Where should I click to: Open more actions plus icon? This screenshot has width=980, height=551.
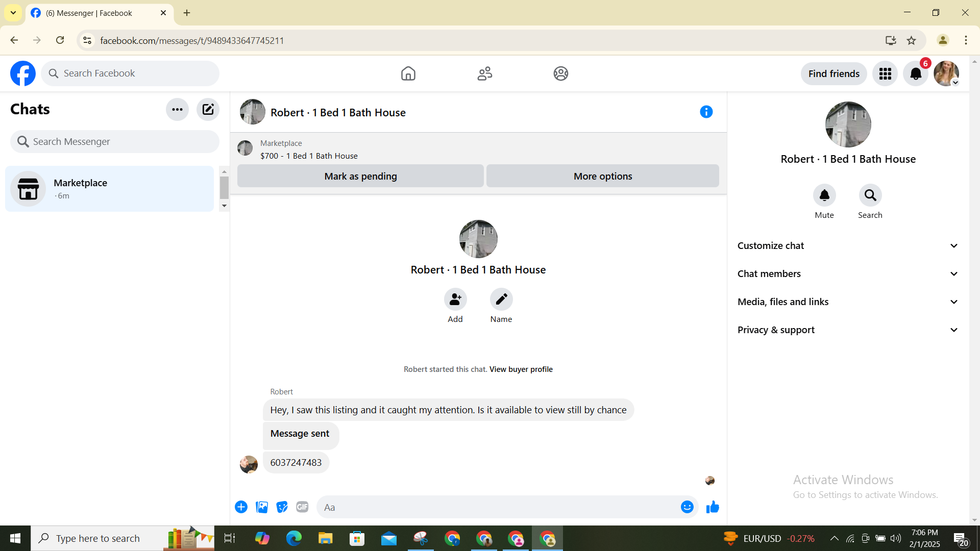pos(241,507)
